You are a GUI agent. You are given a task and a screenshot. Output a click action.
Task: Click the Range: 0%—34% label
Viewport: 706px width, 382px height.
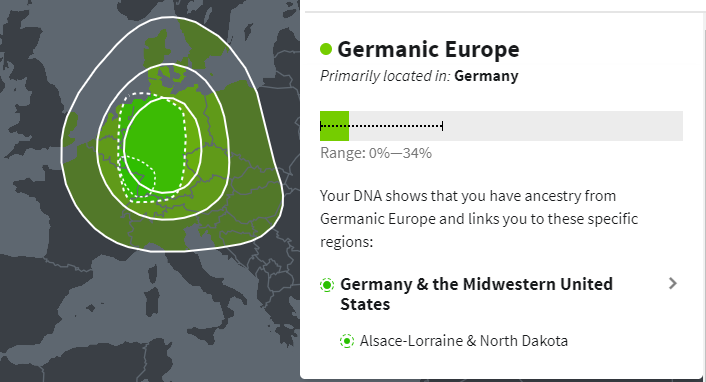376,153
